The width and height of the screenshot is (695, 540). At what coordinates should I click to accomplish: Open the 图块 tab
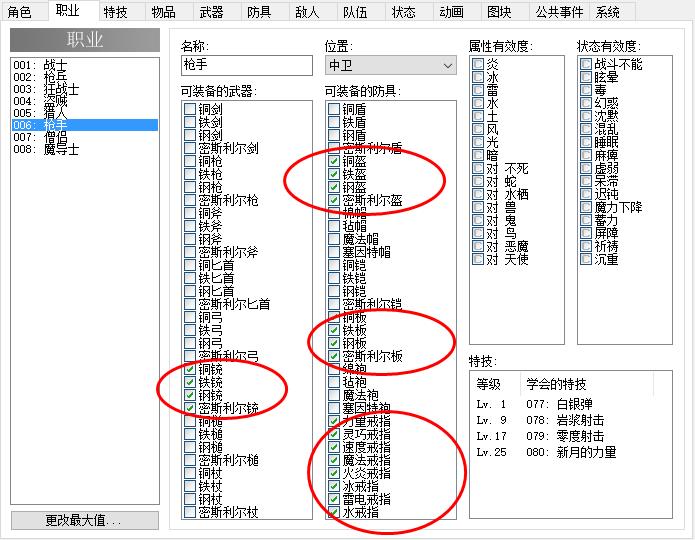pyautogui.click(x=499, y=12)
